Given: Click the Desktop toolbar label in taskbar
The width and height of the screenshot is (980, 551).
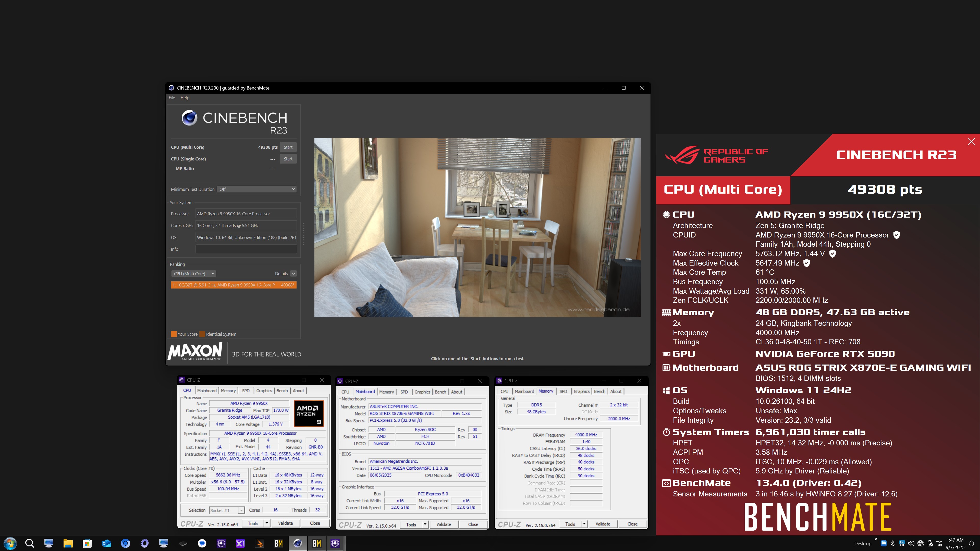Looking at the screenshot, I should tap(863, 543).
